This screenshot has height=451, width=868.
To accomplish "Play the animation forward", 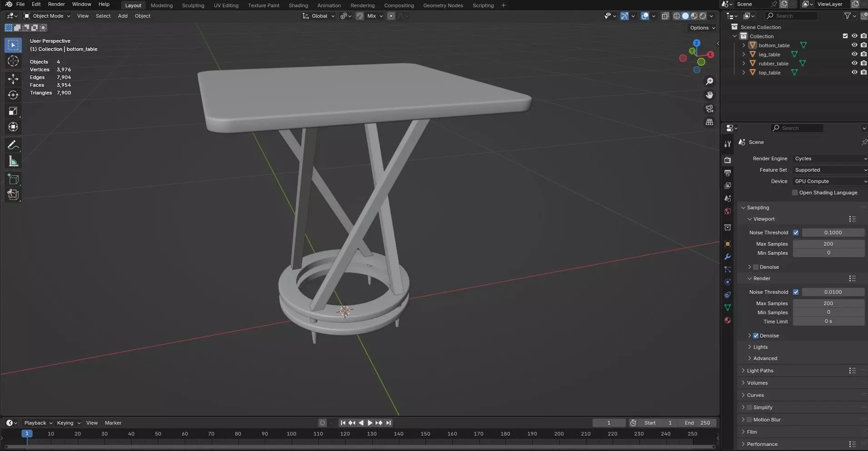I will [370, 423].
